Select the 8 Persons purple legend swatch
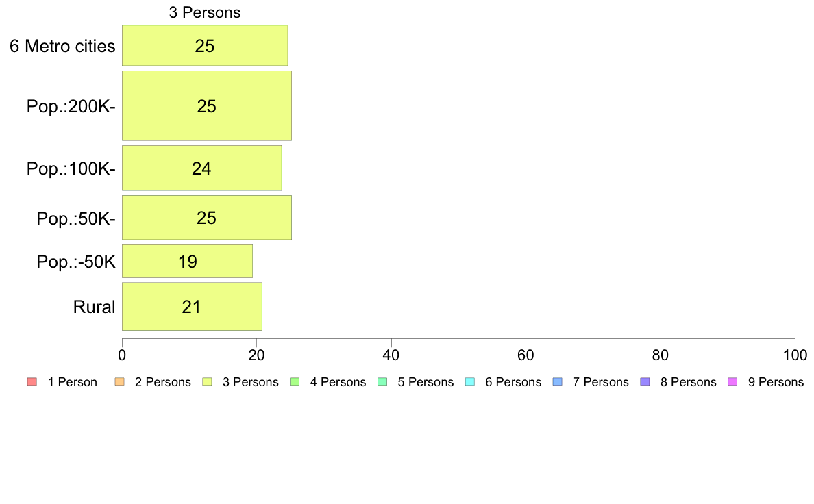The image size is (814, 504). 644,381
